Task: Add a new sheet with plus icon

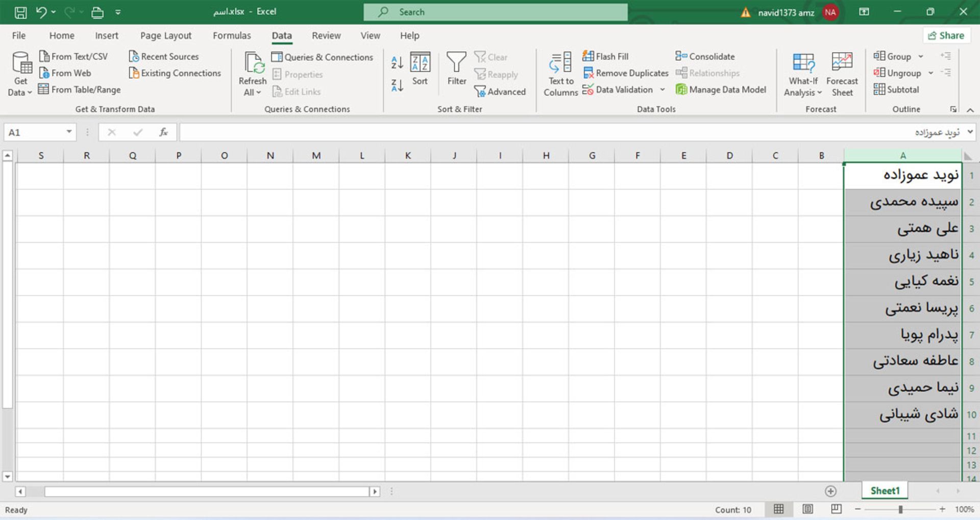Action: tap(830, 491)
